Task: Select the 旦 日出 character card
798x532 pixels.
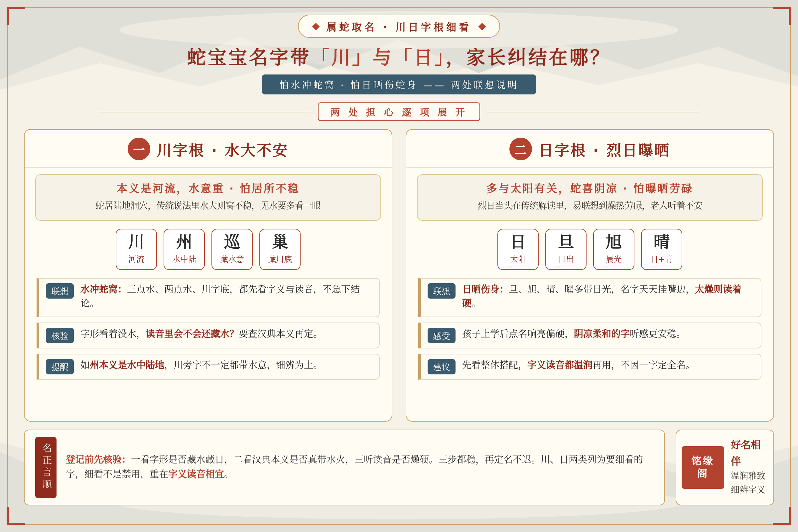Action: tap(566, 249)
